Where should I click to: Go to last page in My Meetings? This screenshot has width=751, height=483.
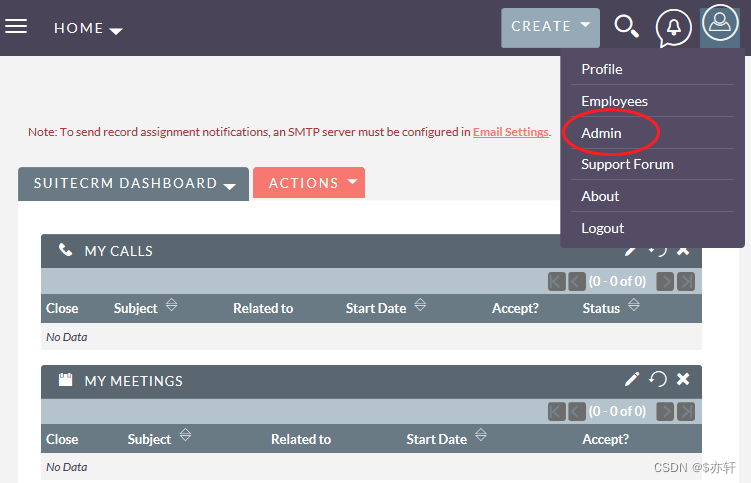pyautogui.click(x=686, y=412)
